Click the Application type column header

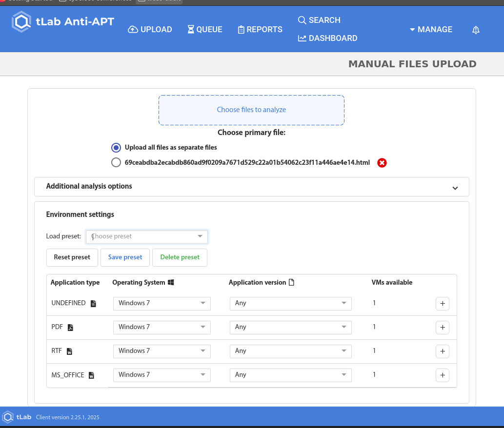[75, 282]
